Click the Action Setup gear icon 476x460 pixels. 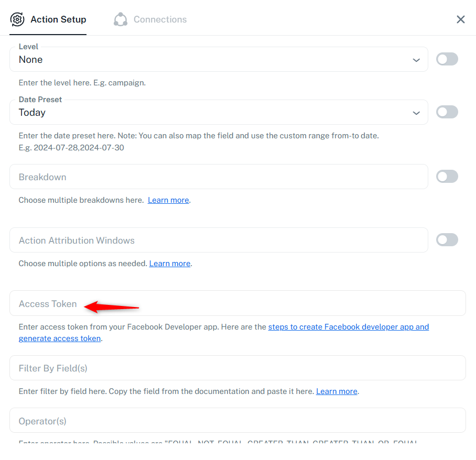17,19
